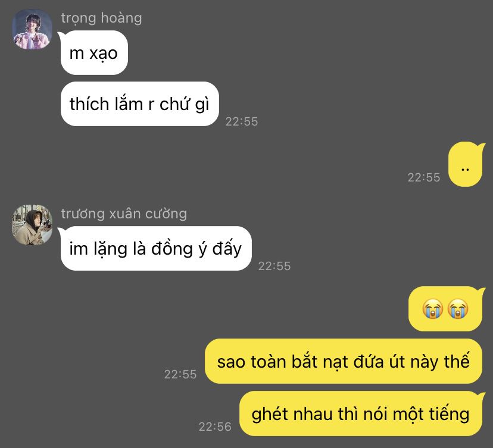
Task: Tap the first crying emoji
Action: click(433, 309)
